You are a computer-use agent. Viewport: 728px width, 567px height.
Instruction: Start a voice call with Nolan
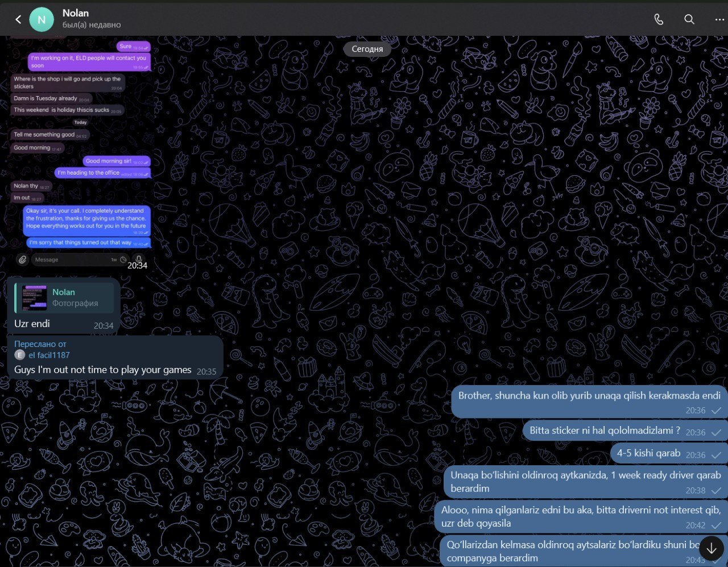tap(659, 19)
